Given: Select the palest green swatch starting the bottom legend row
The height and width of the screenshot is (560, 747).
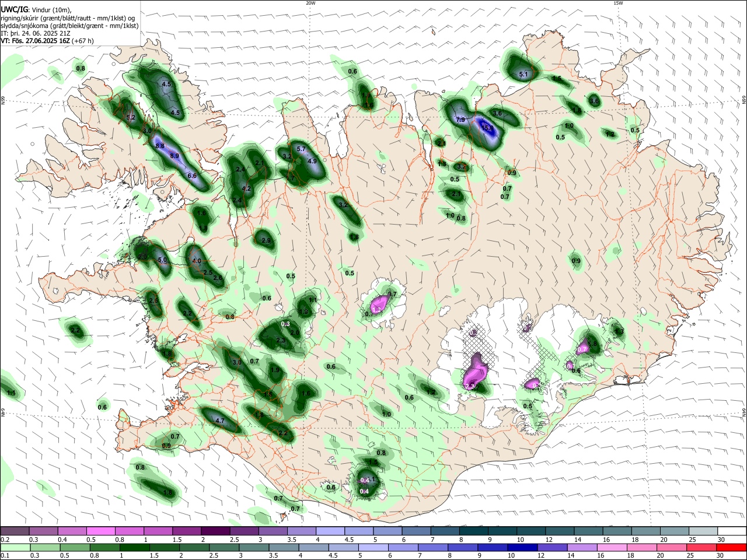Looking at the screenshot, I should pyautogui.click(x=15, y=547).
